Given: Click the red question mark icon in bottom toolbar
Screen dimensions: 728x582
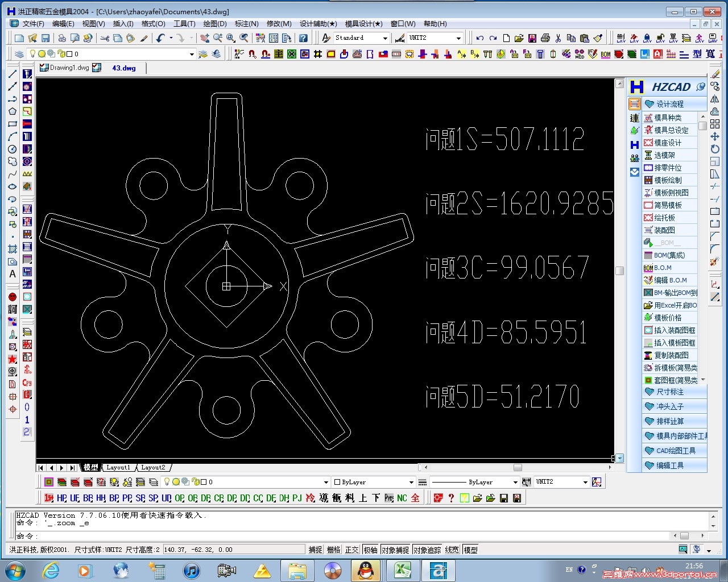Looking at the screenshot, I should (x=451, y=498).
